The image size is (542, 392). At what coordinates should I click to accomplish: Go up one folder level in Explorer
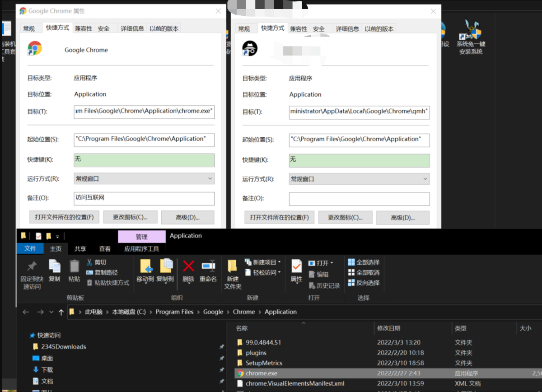pyautogui.click(x=61, y=312)
